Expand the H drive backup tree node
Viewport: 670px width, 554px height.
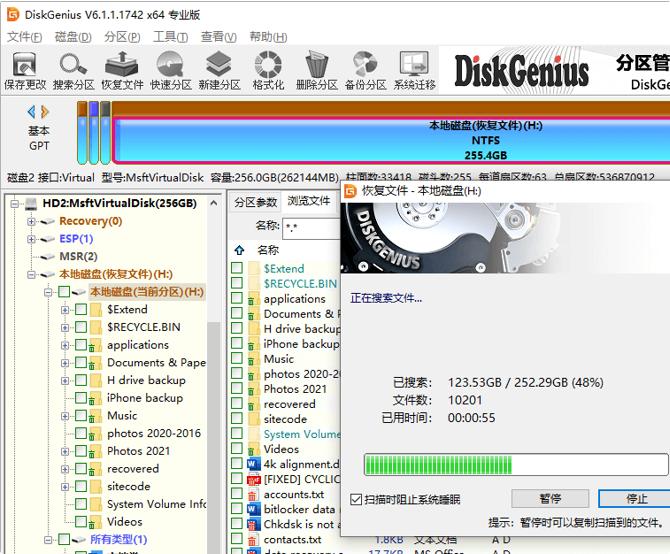click(x=65, y=380)
